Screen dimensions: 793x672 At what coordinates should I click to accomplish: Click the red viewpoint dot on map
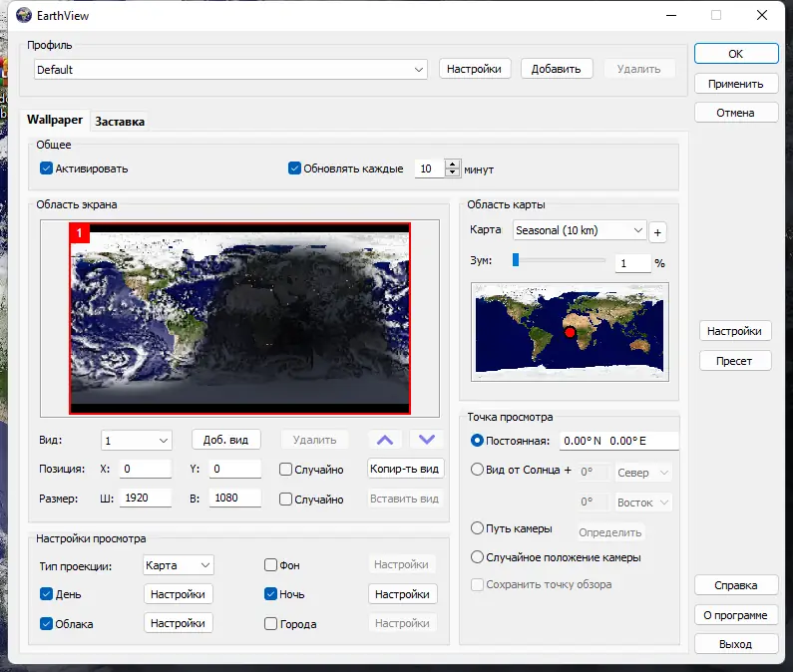click(570, 332)
